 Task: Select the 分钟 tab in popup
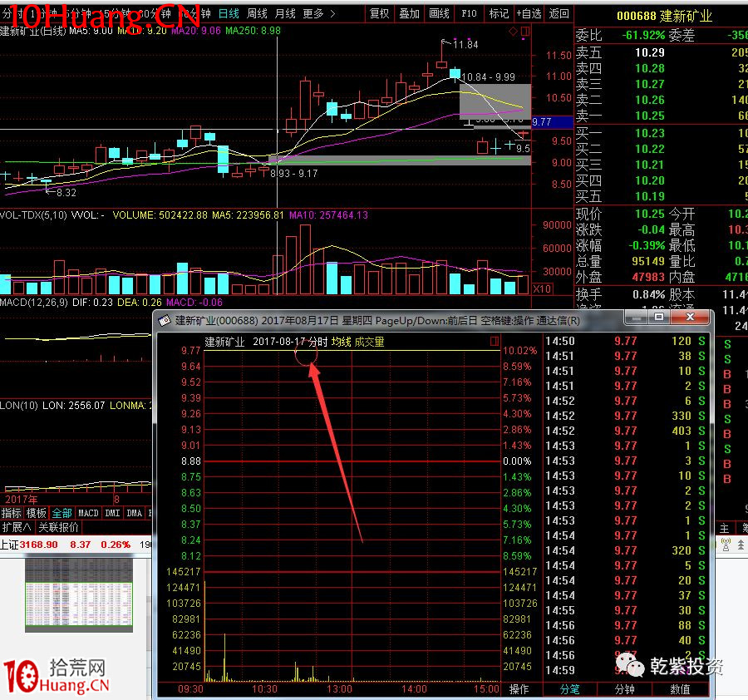624,689
